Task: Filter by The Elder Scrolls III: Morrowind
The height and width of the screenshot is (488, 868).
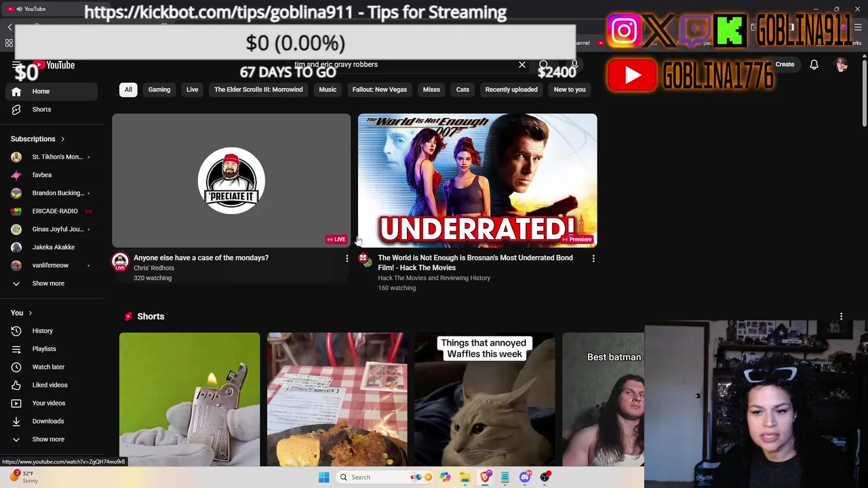Action: click(258, 89)
